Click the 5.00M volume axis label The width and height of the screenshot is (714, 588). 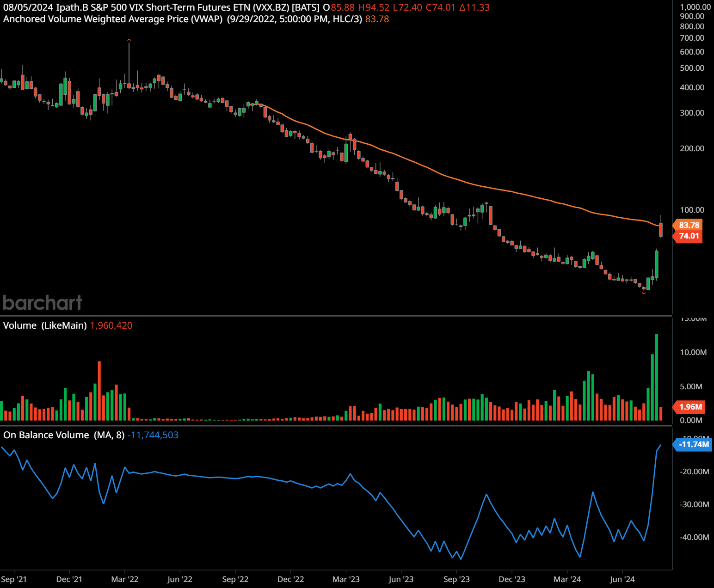(x=691, y=386)
